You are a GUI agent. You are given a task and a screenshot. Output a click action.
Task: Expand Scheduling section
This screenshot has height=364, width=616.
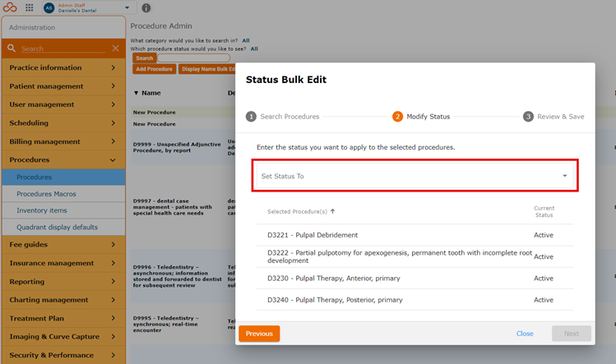pos(63,123)
